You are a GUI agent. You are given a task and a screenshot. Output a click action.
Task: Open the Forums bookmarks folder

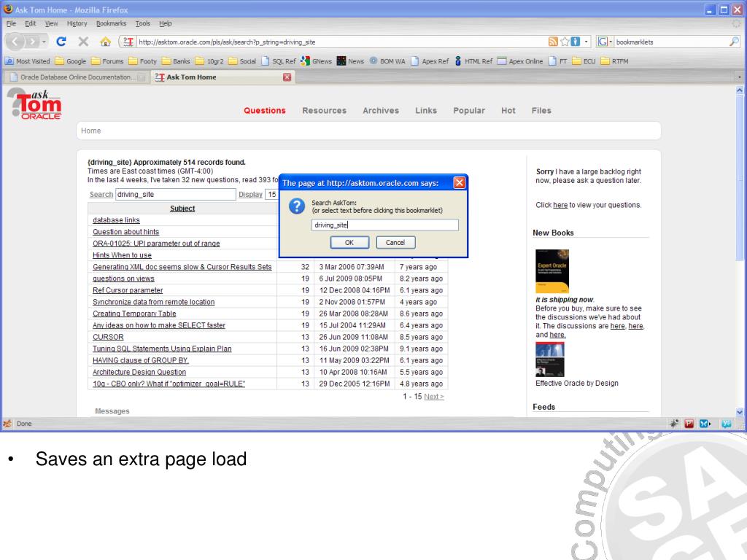coord(107,61)
